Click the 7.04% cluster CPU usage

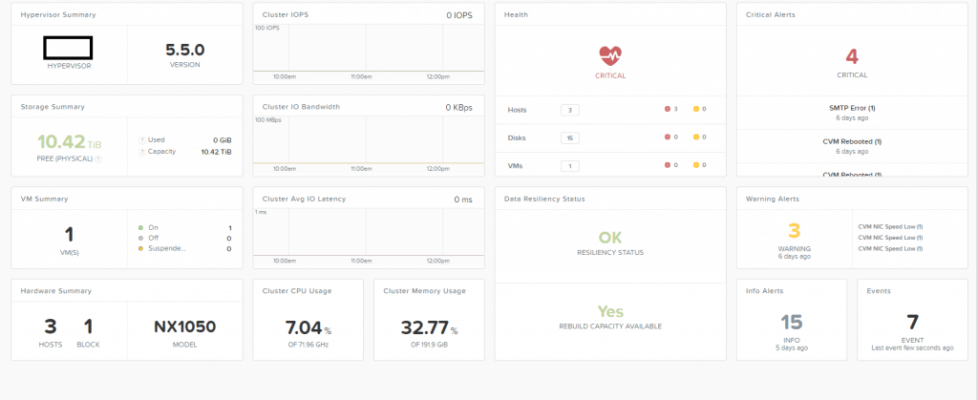pyautogui.click(x=308, y=328)
